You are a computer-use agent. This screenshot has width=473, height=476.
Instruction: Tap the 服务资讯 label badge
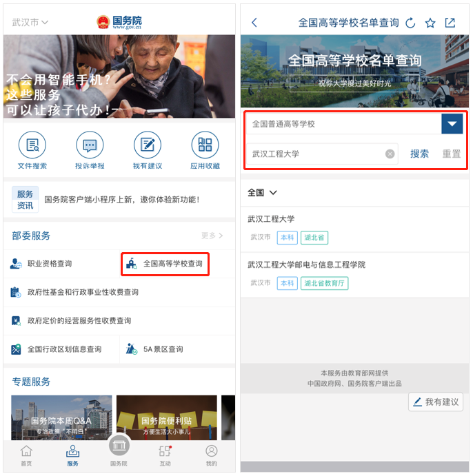[26, 200]
